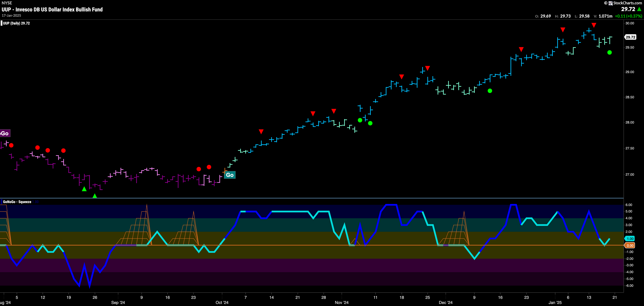Click the teal Go trend label
This screenshot has height=306, width=644.
229,175
